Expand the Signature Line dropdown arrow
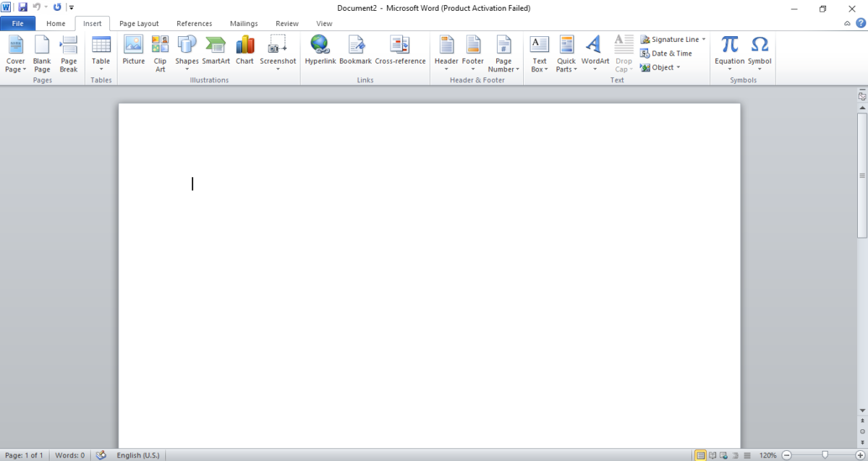Viewport: 868px width, 461px height. [704, 40]
